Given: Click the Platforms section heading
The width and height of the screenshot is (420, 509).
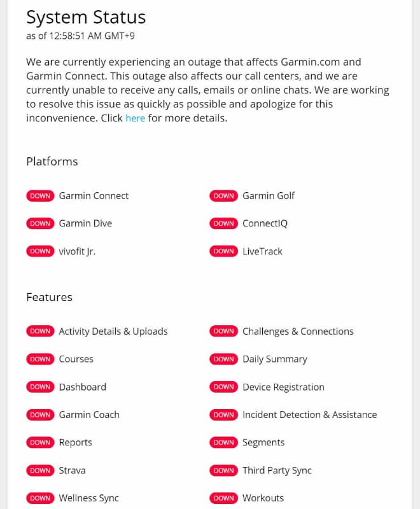Looking at the screenshot, I should pyautogui.click(x=52, y=162).
